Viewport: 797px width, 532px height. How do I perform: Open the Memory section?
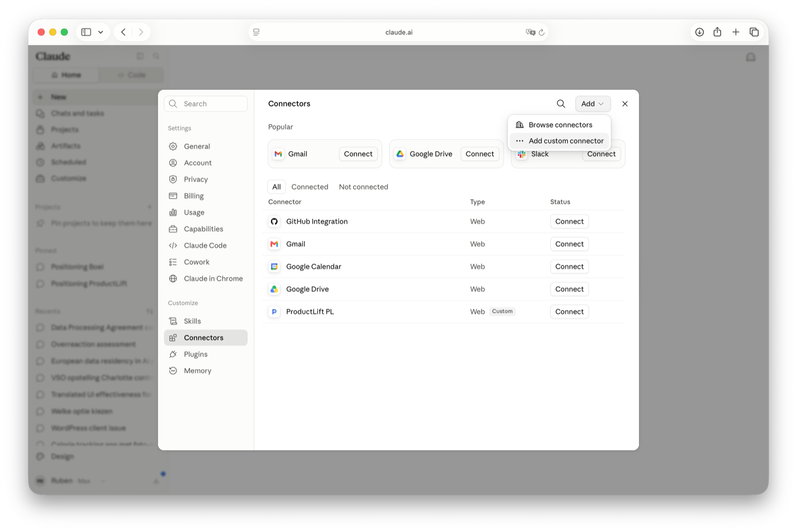click(206, 371)
